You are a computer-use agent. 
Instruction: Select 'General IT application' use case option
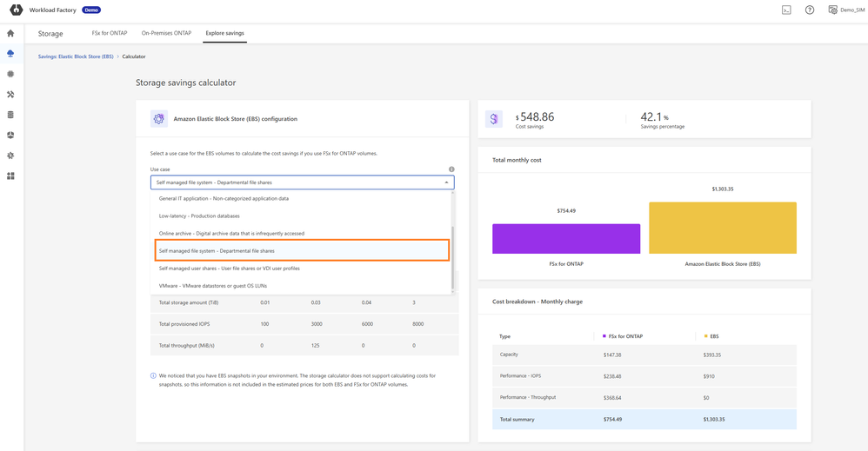coord(224,198)
